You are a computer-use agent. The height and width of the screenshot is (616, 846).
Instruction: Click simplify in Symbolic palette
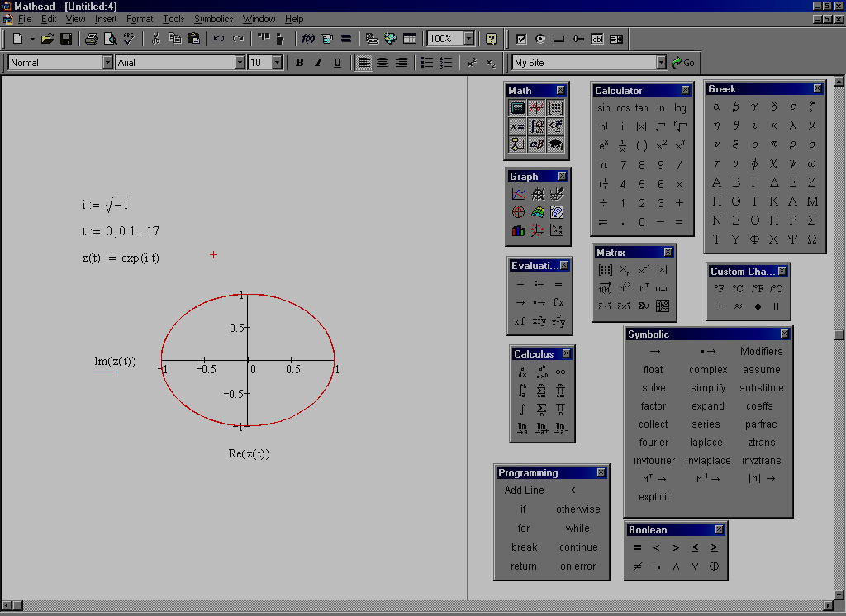point(708,388)
